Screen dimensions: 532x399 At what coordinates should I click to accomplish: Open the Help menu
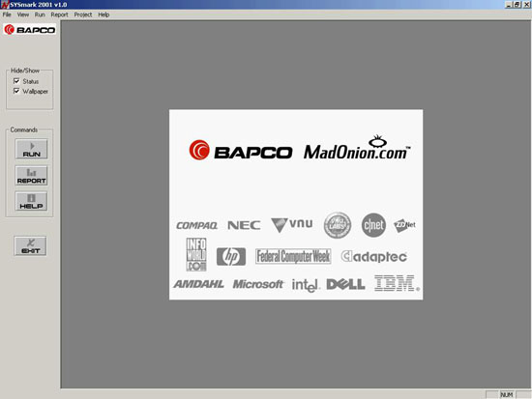[x=103, y=14]
